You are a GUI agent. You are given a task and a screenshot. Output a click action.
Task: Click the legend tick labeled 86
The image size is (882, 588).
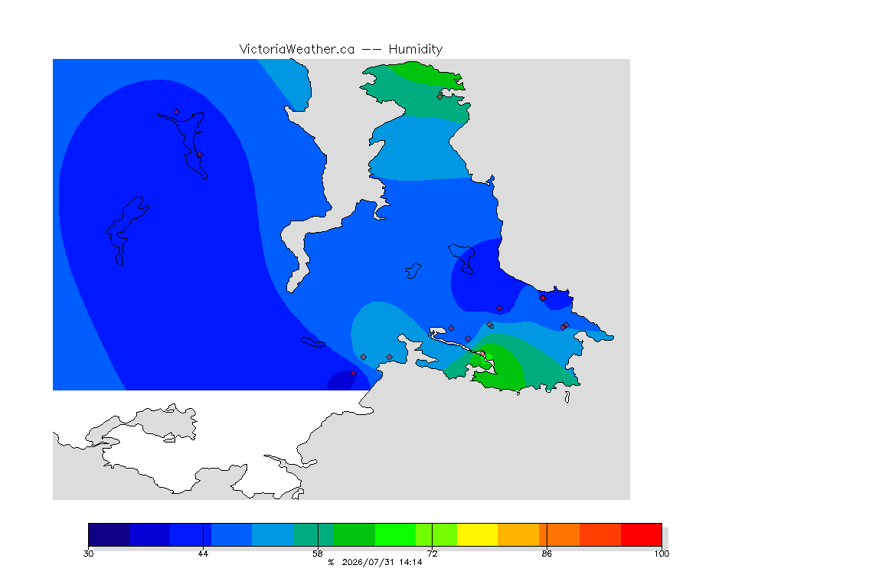(x=547, y=534)
